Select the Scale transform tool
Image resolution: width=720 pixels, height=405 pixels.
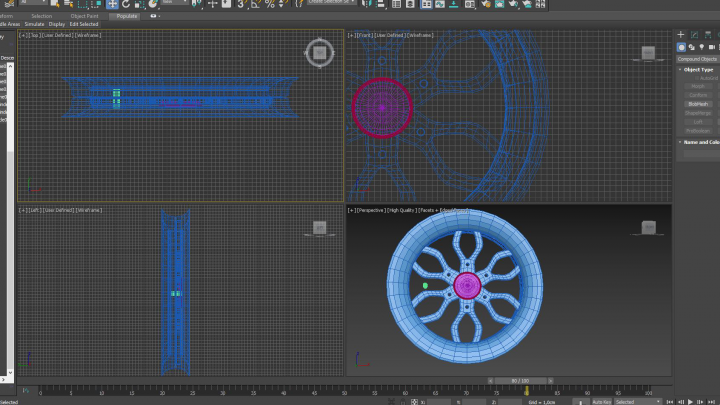(x=140, y=4)
